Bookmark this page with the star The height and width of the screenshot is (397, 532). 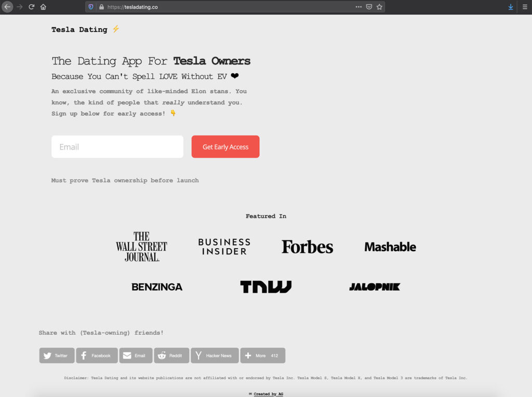pos(379,7)
